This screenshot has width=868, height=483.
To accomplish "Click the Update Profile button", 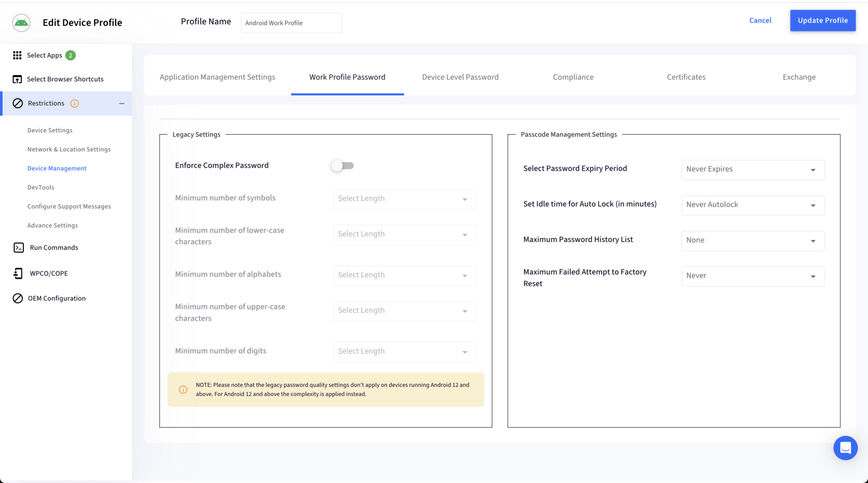I will [x=822, y=20].
